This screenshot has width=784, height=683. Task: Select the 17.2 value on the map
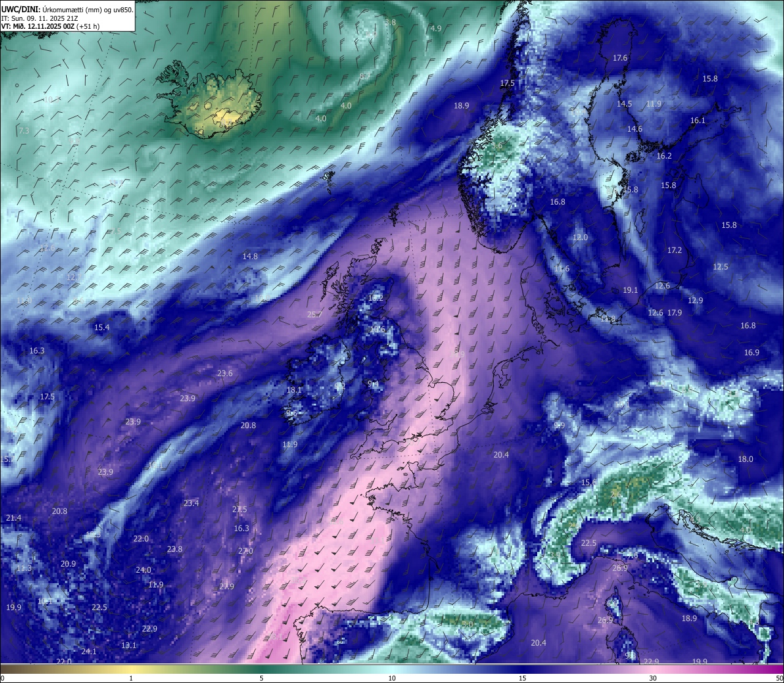[674, 251]
